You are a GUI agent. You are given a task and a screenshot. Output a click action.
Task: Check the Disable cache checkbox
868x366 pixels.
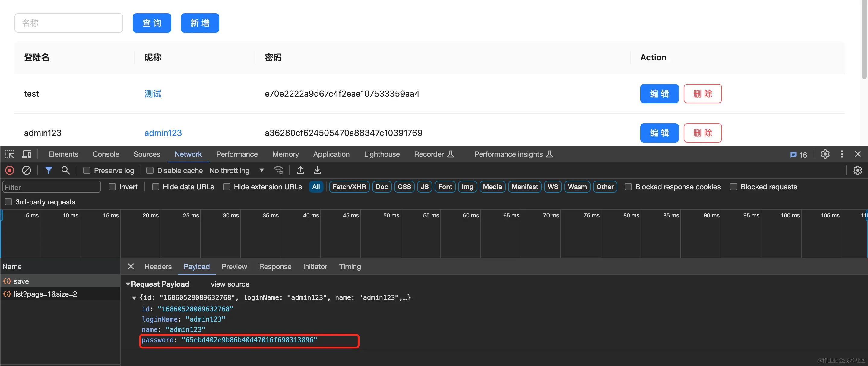tap(150, 170)
